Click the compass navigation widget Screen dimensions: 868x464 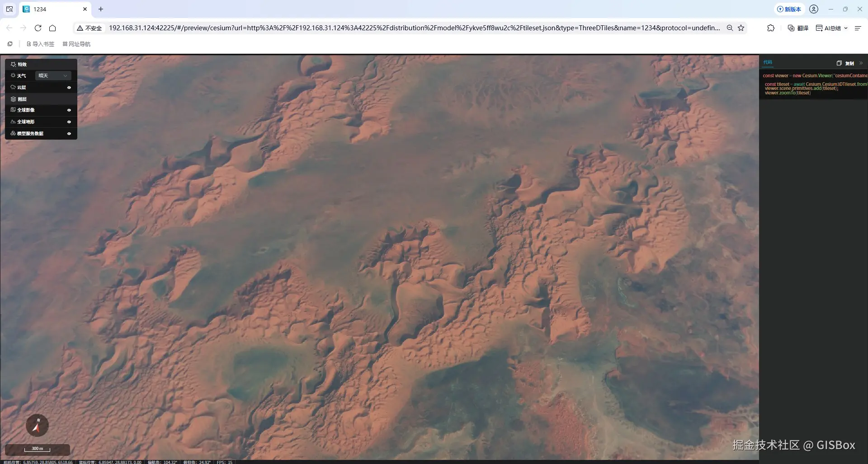tap(37, 425)
